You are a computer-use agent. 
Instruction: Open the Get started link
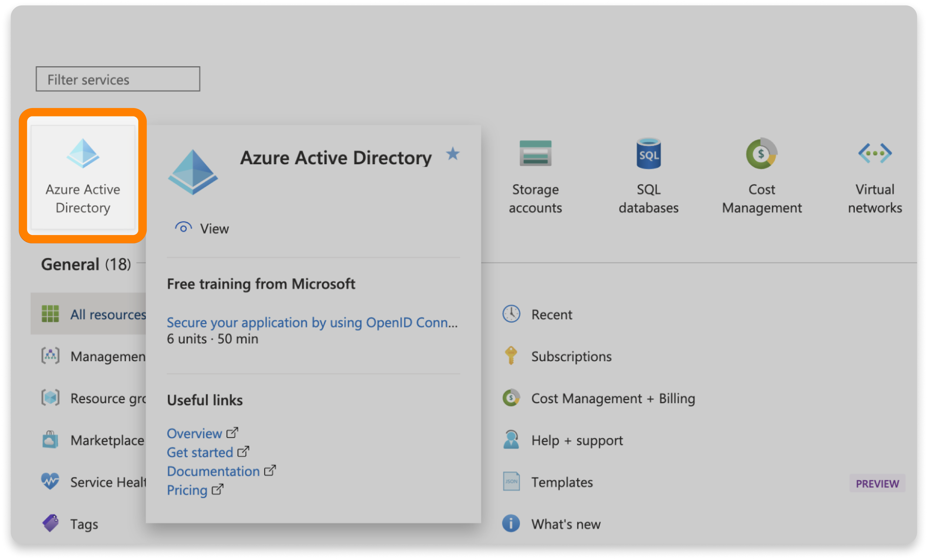click(200, 452)
